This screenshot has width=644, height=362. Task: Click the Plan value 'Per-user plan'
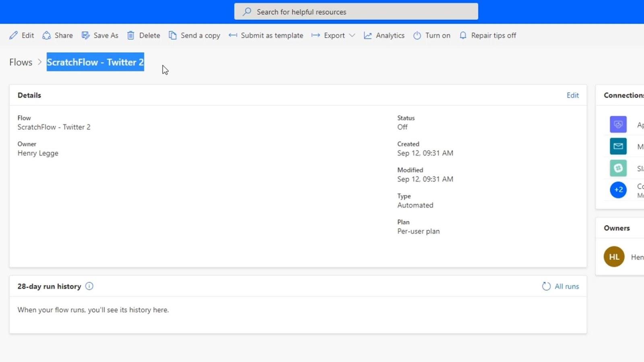pyautogui.click(x=419, y=231)
